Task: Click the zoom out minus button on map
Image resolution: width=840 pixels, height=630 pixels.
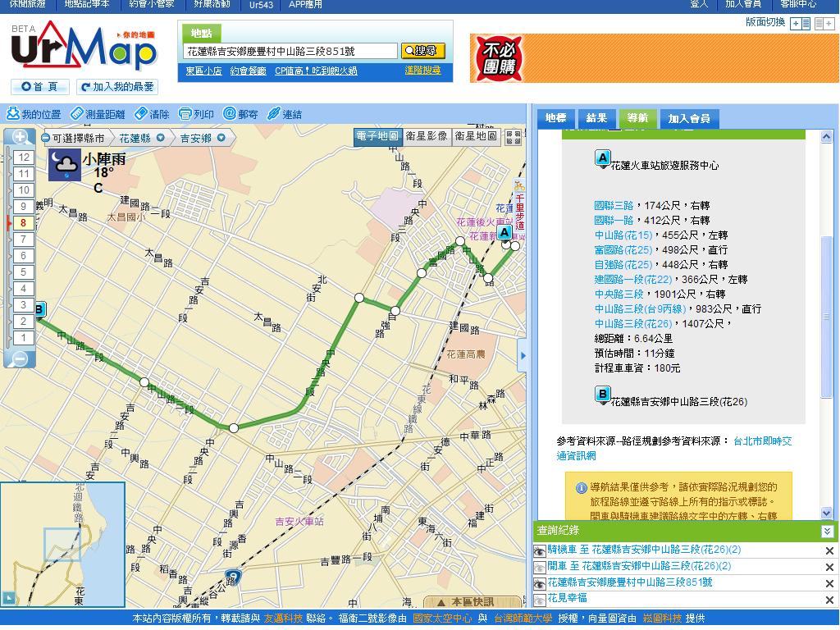Action: (x=21, y=358)
